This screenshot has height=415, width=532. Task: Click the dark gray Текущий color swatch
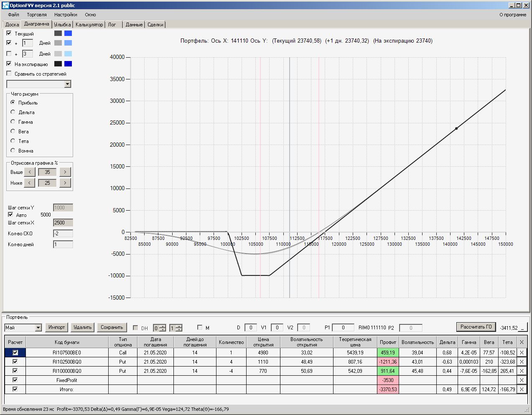tap(58, 33)
